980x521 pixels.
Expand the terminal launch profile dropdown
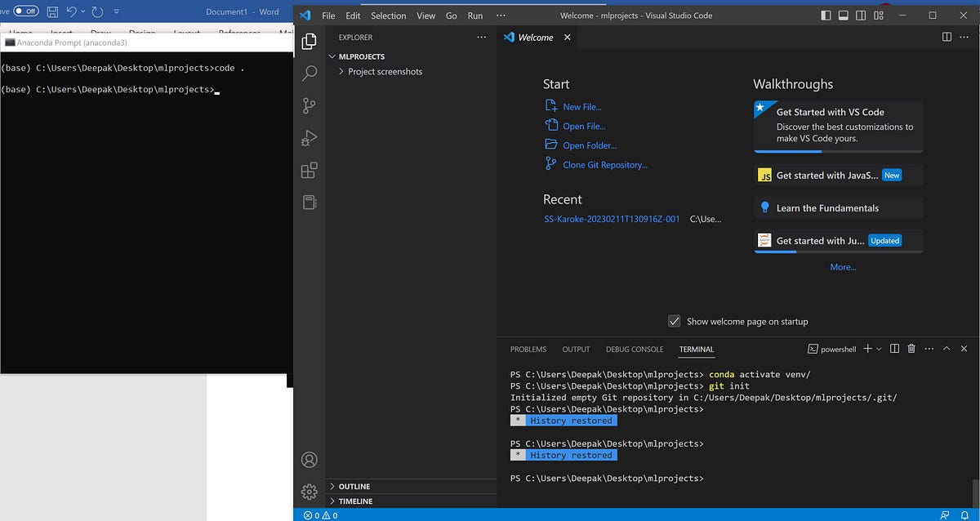tap(877, 348)
